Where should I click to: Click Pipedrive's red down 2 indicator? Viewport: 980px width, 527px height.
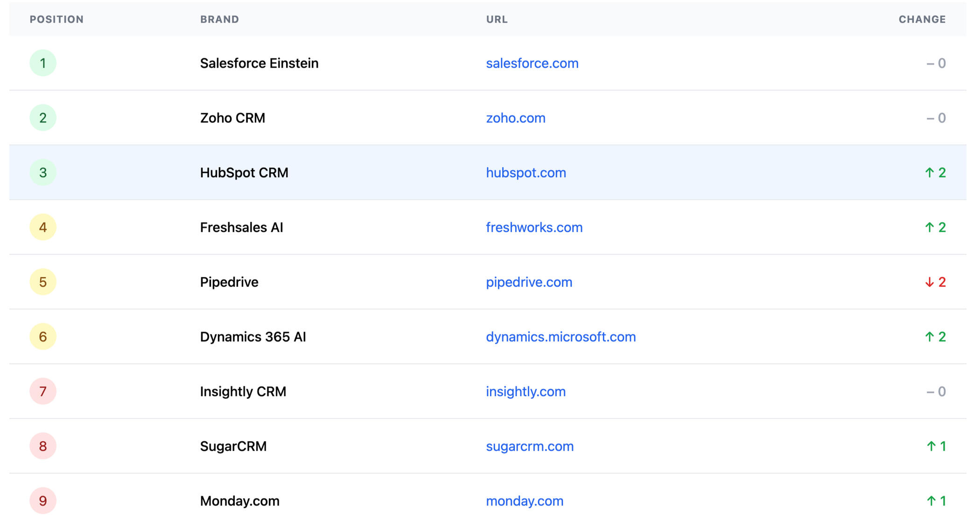click(x=935, y=282)
